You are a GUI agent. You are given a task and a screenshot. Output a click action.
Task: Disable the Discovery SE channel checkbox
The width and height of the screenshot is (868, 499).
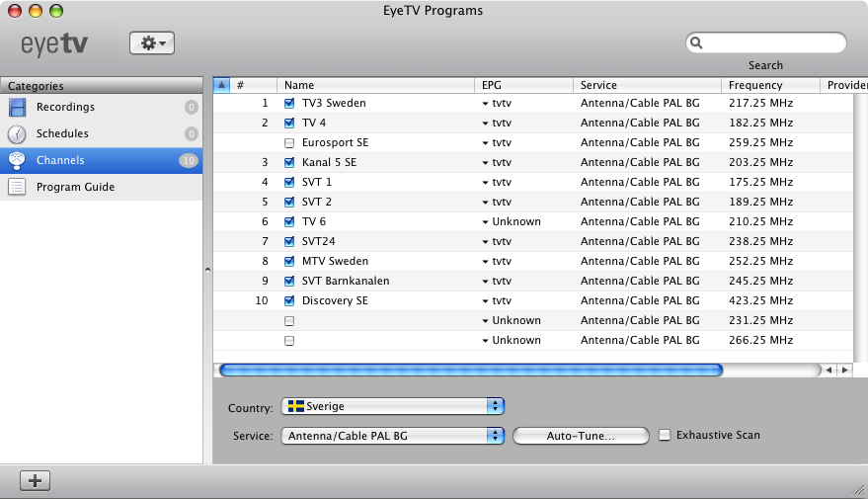(x=289, y=300)
